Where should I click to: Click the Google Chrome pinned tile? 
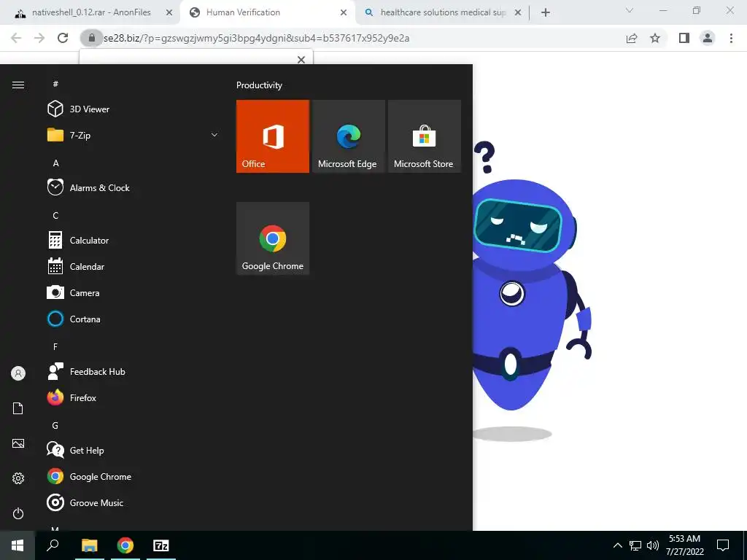click(x=273, y=238)
